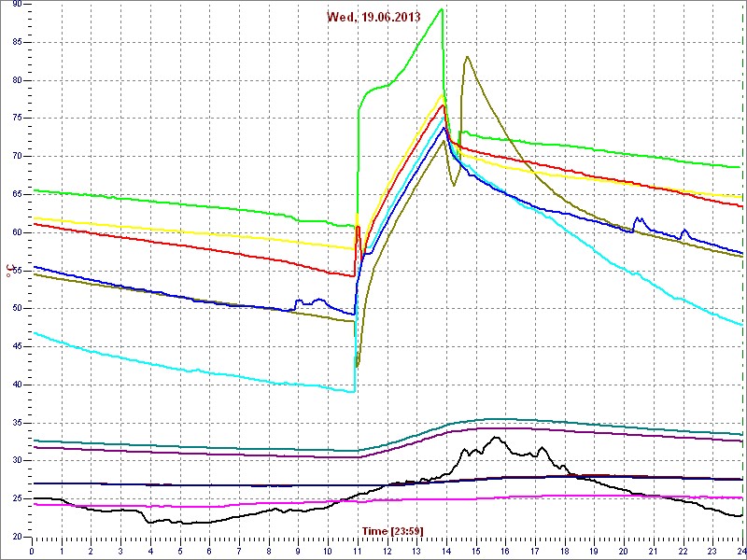747x560 pixels.
Task: Click the blue curve's small bump near hour 9
Action: [x=299, y=301]
